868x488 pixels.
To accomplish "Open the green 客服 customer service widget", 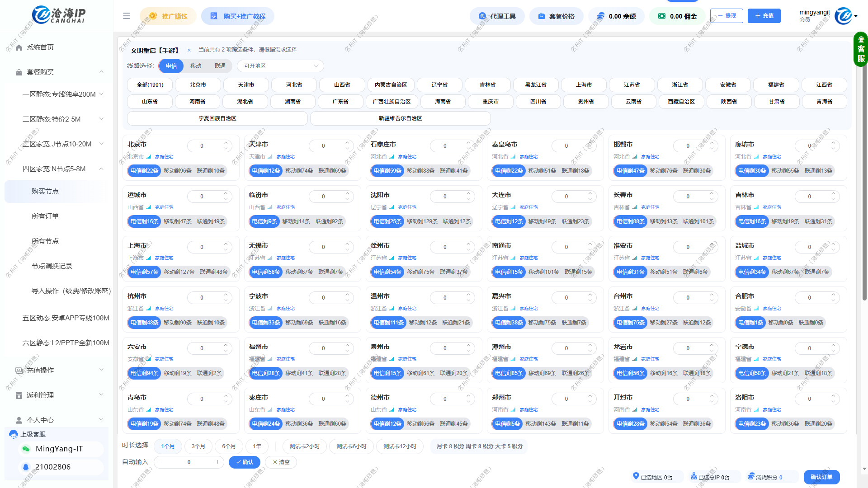I will coord(861,50).
